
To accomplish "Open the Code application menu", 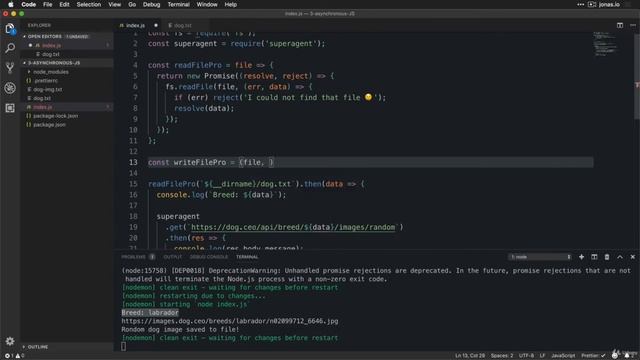I will coord(29,4).
